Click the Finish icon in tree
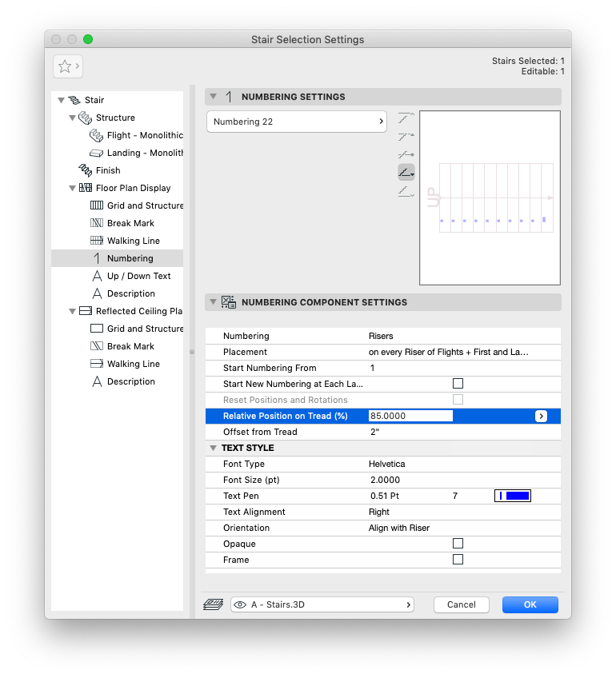This screenshot has height=678, width=616. click(x=86, y=170)
